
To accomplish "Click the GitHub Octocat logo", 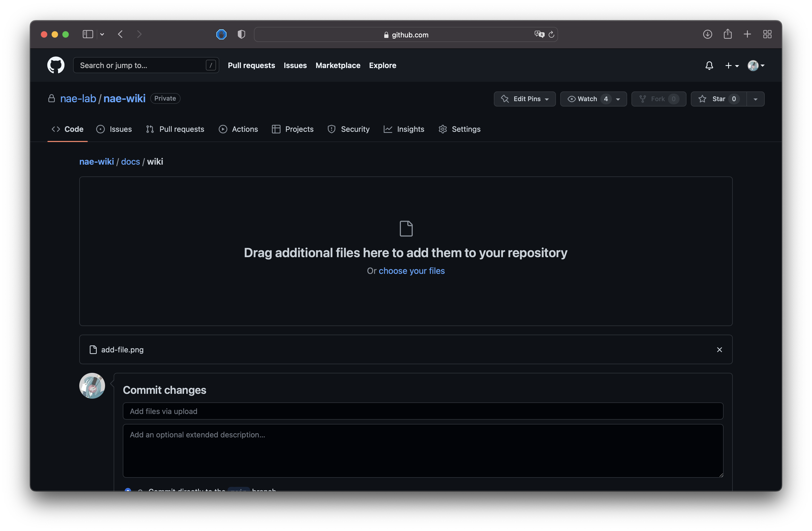I will [x=56, y=65].
